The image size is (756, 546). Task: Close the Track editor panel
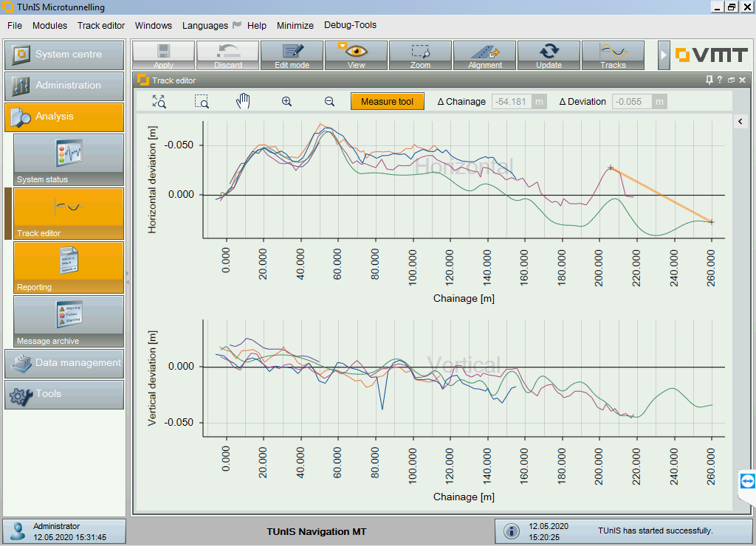coord(742,80)
